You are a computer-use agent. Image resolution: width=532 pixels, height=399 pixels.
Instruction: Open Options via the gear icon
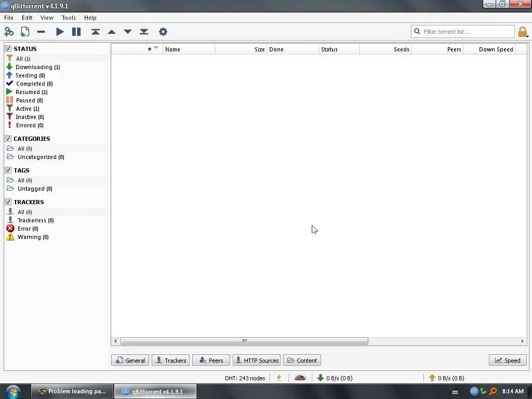click(163, 32)
